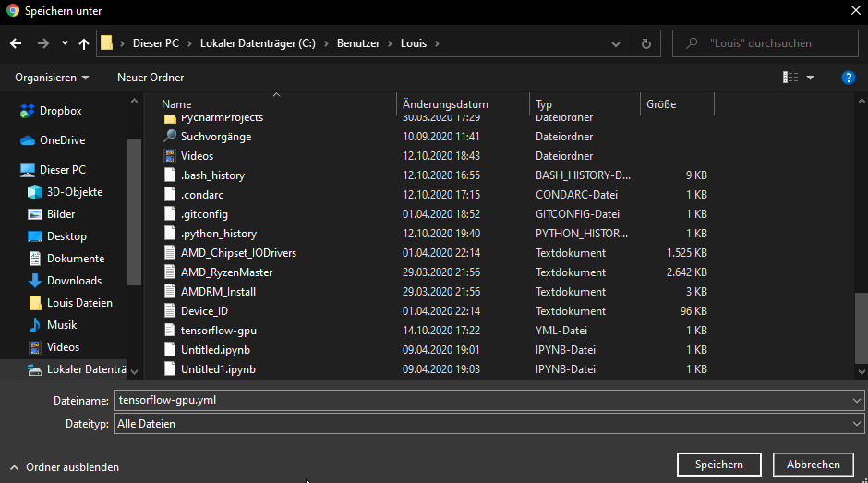The height and width of the screenshot is (483, 868).
Task: Click Neuer Ordner in the toolbar
Action: (x=151, y=78)
